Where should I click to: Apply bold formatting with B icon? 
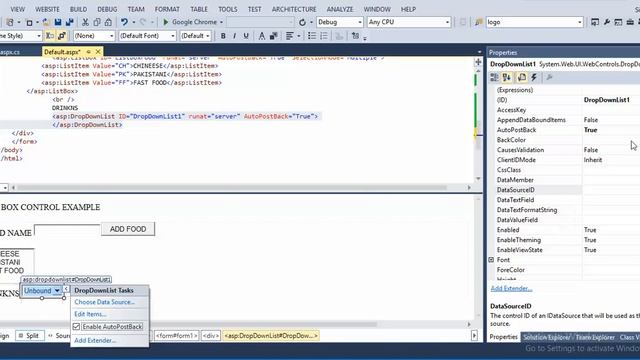coord(223,36)
